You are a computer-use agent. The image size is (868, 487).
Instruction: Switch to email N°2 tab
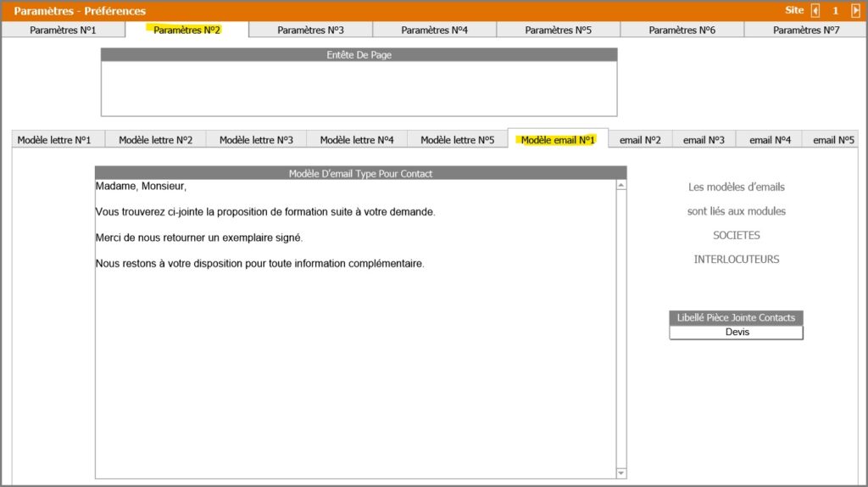click(640, 140)
